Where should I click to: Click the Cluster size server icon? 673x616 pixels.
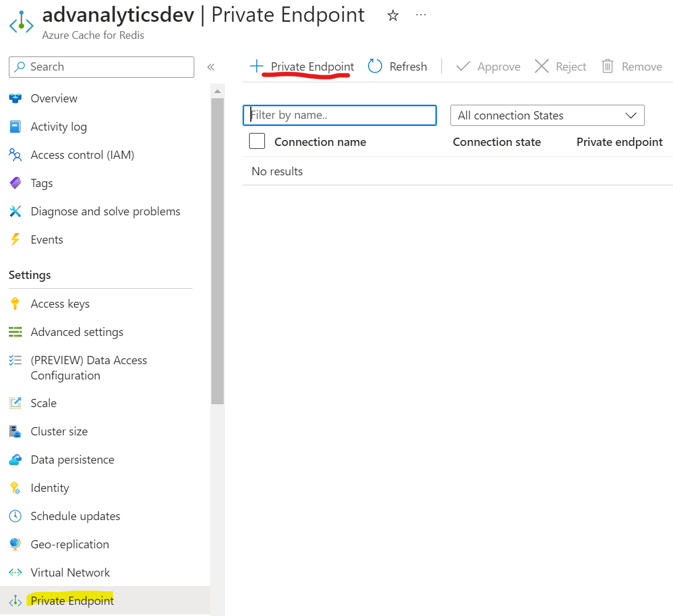pyautogui.click(x=15, y=431)
